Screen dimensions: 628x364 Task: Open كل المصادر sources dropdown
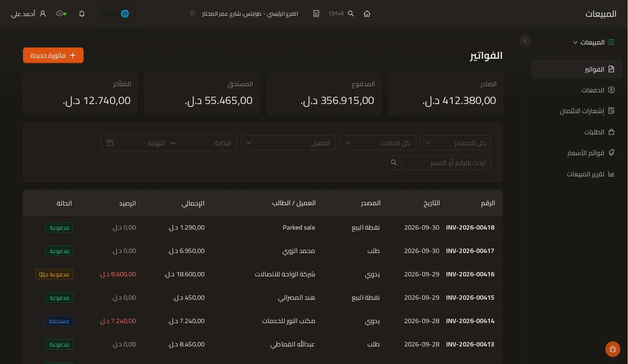coord(455,143)
